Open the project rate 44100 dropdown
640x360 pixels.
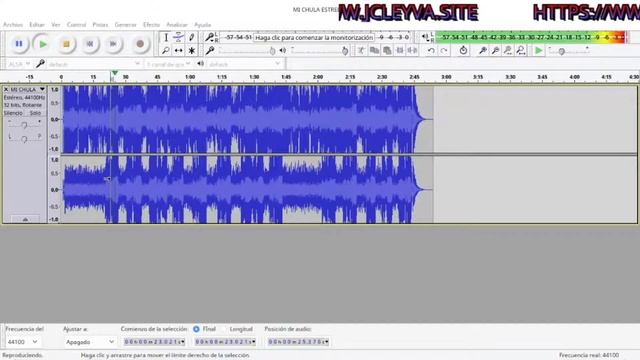pyautogui.click(x=22, y=342)
